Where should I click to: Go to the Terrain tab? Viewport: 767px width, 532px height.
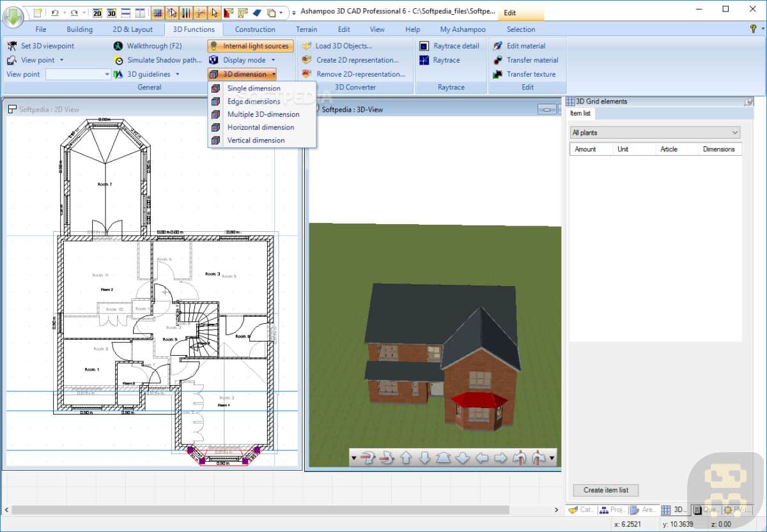307,29
